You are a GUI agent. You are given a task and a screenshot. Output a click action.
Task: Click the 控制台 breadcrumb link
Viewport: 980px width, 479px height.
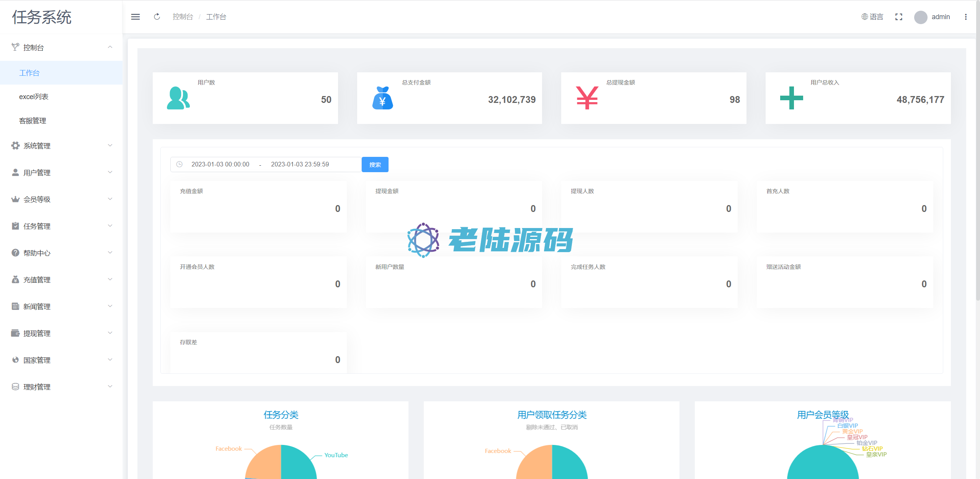point(183,17)
